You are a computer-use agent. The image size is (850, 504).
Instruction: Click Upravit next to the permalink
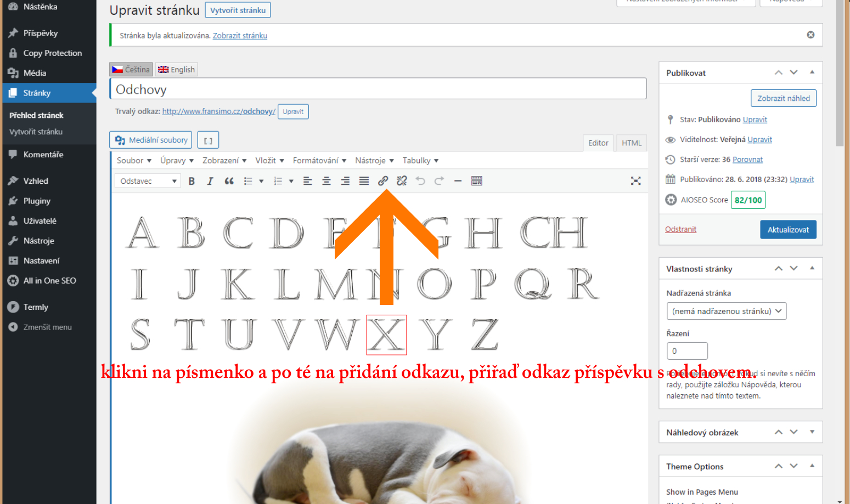tap(293, 111)
